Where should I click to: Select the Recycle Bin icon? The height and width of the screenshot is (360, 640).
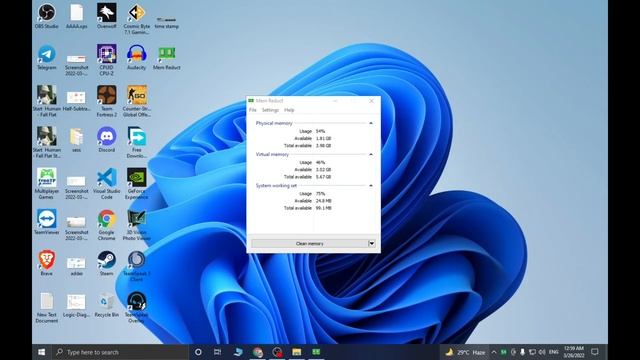tap(107, 305)
